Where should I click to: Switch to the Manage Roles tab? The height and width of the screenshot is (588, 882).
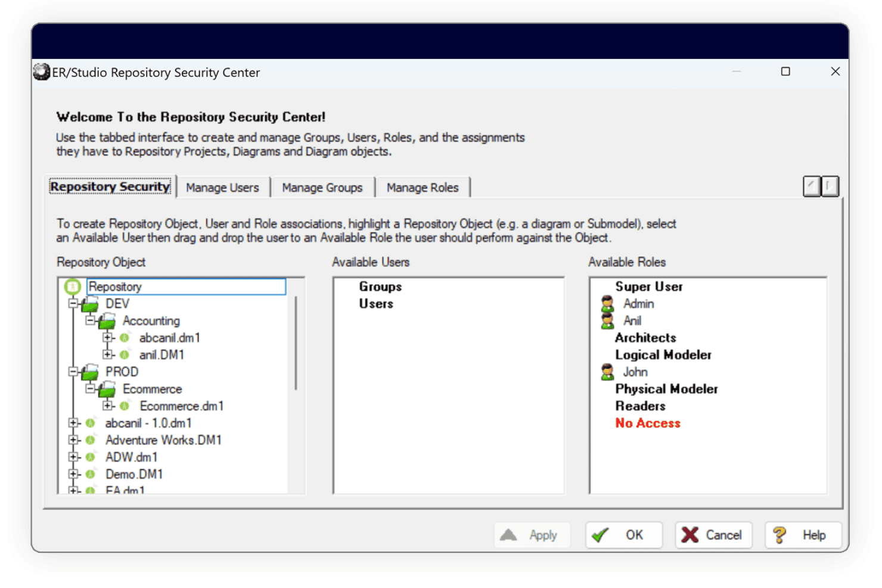tap(423, 188)
